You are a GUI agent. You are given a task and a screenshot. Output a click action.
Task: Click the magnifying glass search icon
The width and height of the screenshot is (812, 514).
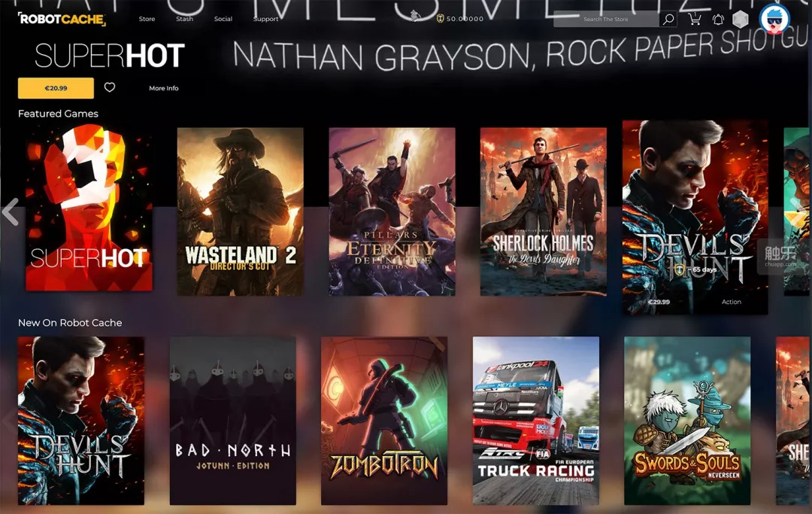tap(668, 19)
